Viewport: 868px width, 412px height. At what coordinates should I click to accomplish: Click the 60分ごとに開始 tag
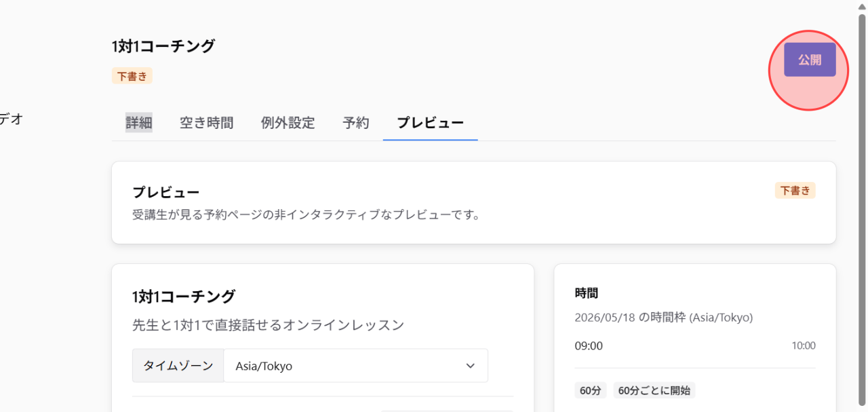(x=654, y=390)
